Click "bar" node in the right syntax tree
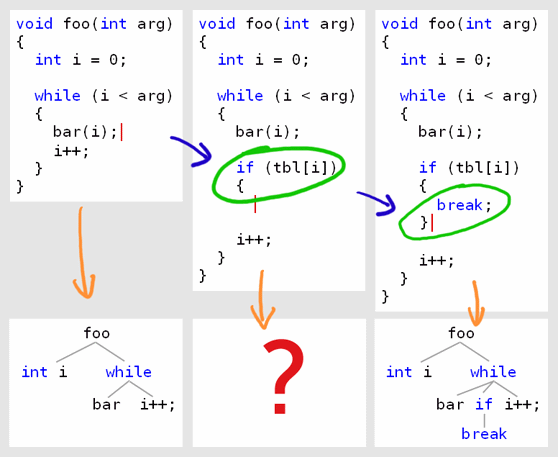The width and height of the screenshot is (558, 457). click(450, 405)
